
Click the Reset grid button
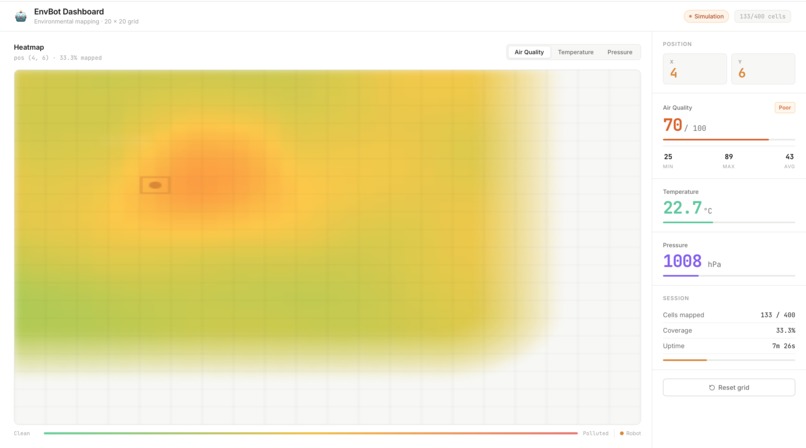(728, 387)
